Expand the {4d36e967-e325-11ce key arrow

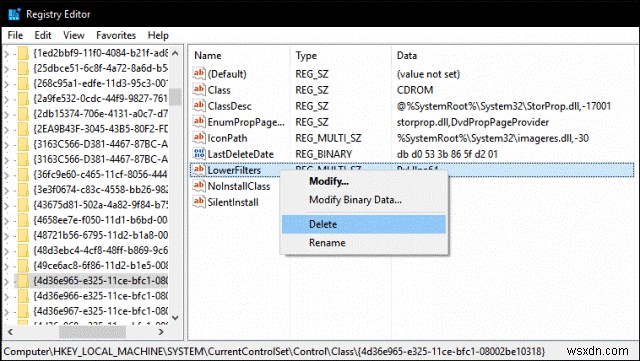point(7,311)
